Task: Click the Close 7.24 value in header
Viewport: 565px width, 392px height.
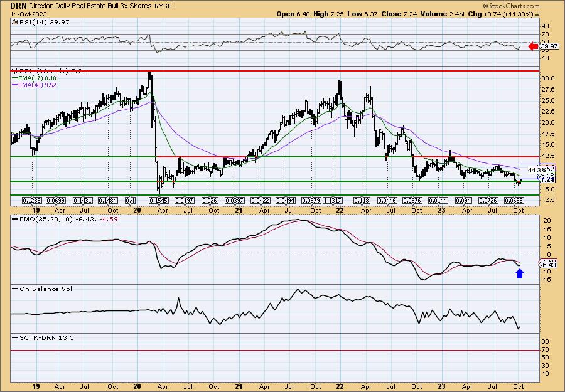Action: [399, 14]
